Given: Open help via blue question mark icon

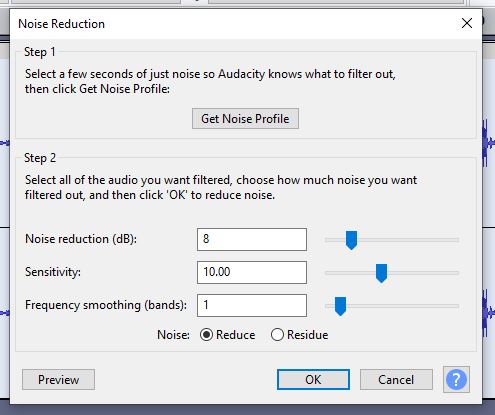Looking at the screenshot, I should pyautogui.click(x=456, y=379).
